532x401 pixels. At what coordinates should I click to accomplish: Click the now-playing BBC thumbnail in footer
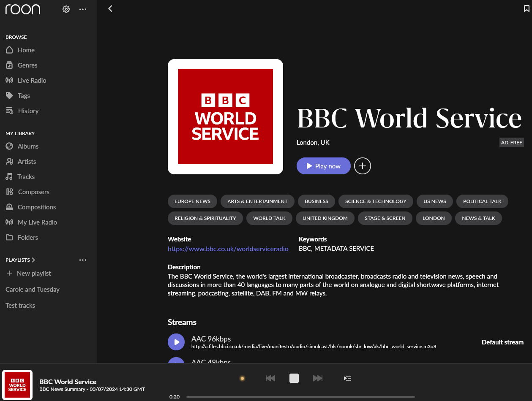[17, 385]
